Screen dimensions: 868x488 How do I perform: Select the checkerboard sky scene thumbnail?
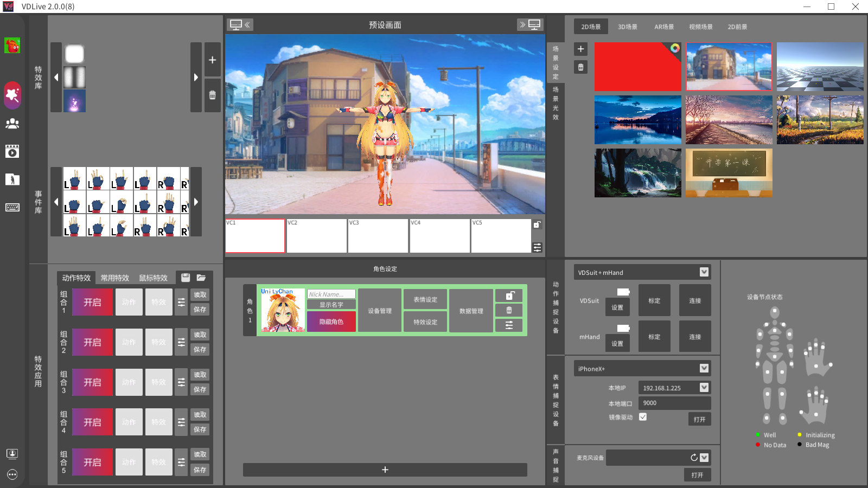820,67
